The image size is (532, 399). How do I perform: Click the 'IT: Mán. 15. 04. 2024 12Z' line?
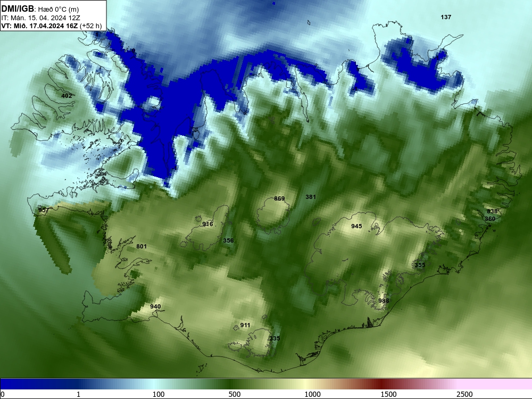(41, 18)
